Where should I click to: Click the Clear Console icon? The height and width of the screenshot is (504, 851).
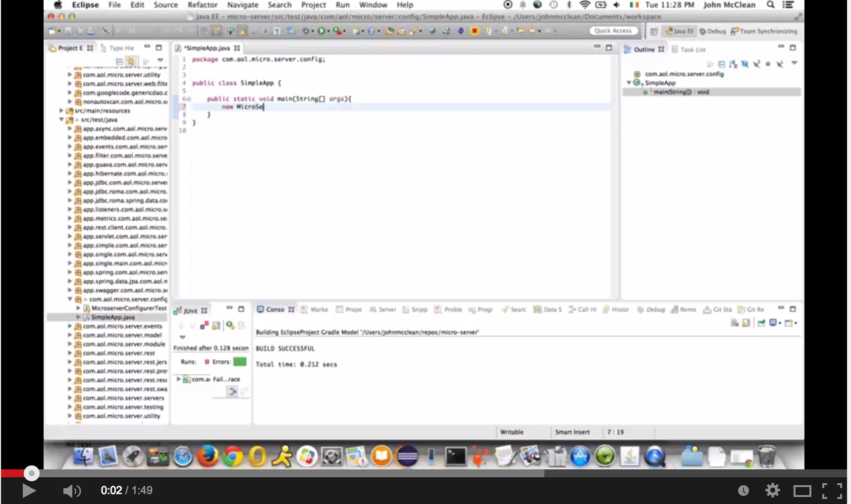point(734,323)
